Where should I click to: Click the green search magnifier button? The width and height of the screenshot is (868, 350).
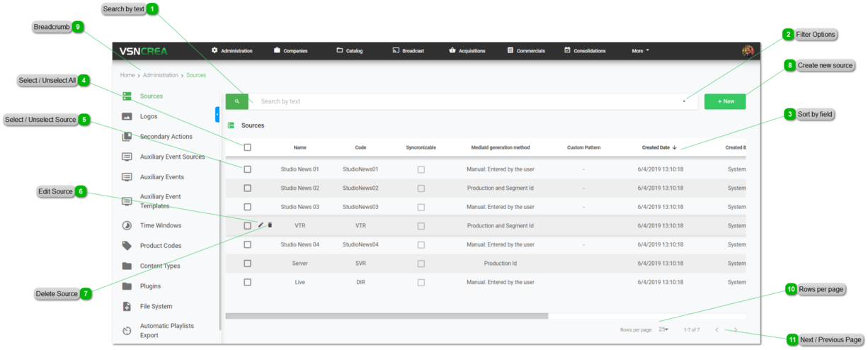237,101
